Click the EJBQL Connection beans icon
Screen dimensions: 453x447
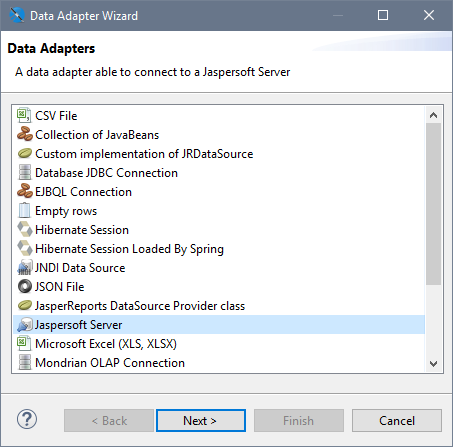click(x=24, y=192)
